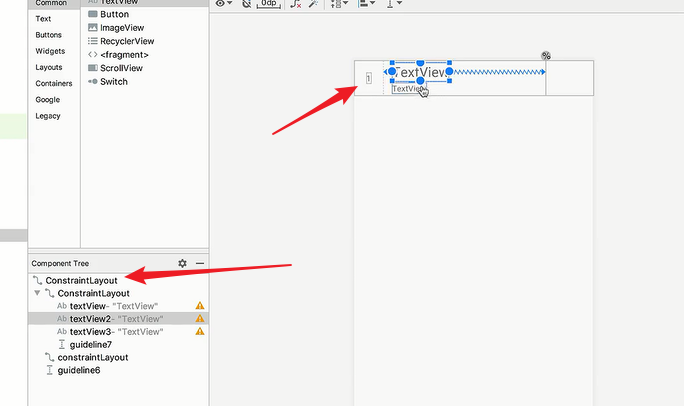Image resolution: width=684 pixels, height=406 pixels.
Task: Click the bottom constraint handle of selected TextView
Action: pyautogui.click(x=420, y=81)
